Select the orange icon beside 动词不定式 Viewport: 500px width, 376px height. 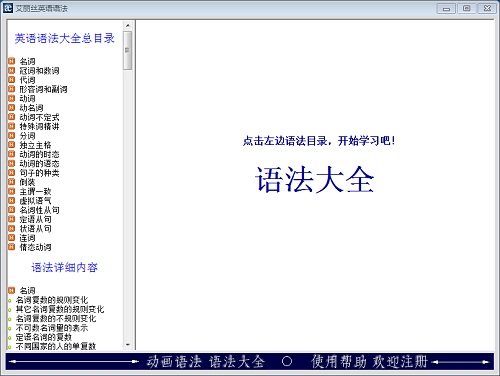tap(12, 117)
